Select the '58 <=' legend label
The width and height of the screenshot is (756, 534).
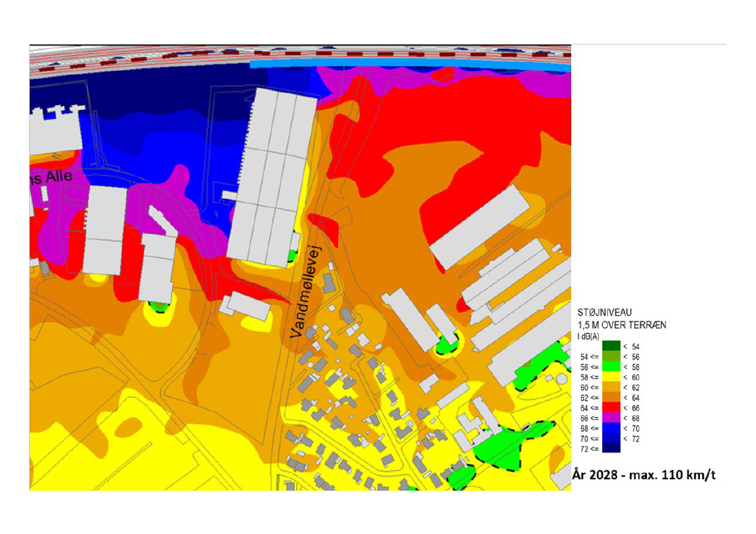pos(589,377)
